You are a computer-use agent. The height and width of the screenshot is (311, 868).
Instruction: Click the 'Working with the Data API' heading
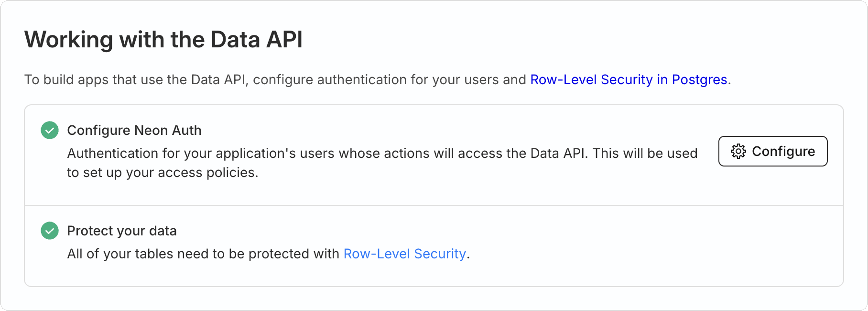tap(163, 39)
